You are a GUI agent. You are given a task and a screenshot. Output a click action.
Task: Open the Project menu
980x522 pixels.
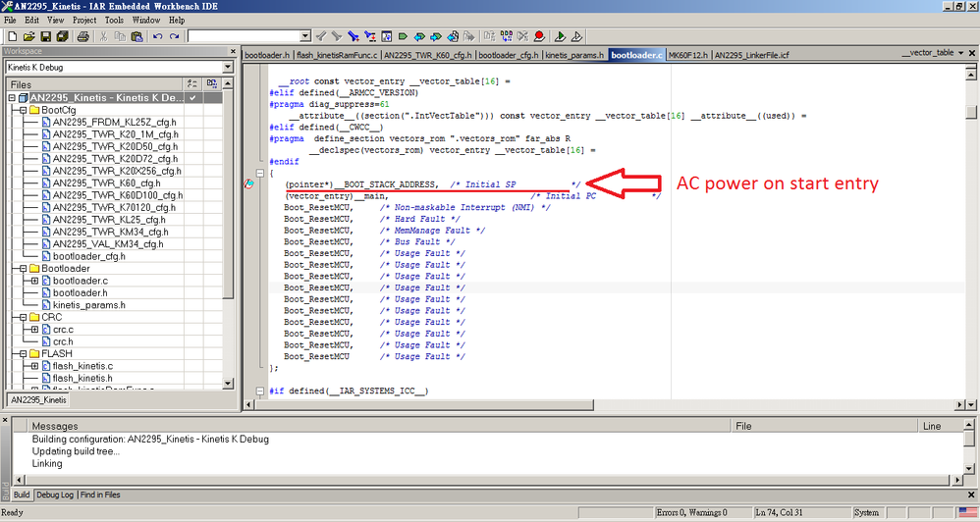point(84,20)
